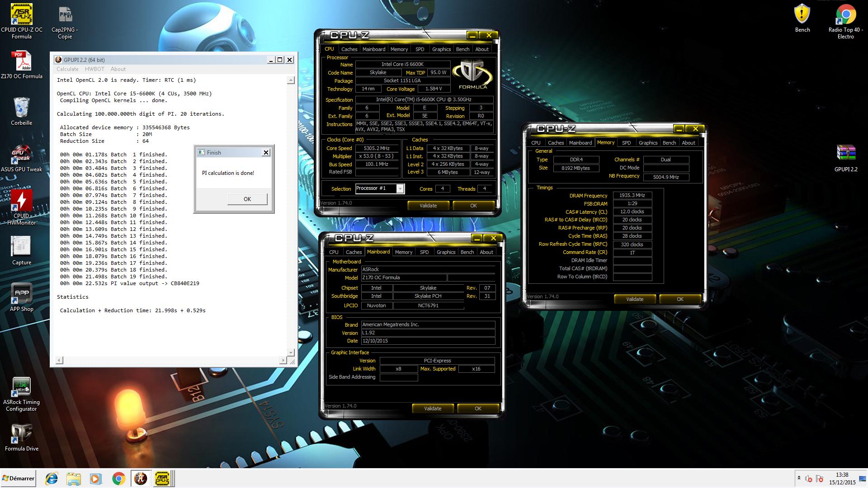Image resolution: width=868 pixels, height=488 pixels.
Task: Launch APP Shop shortcut
Action: [x=21, y=297]
